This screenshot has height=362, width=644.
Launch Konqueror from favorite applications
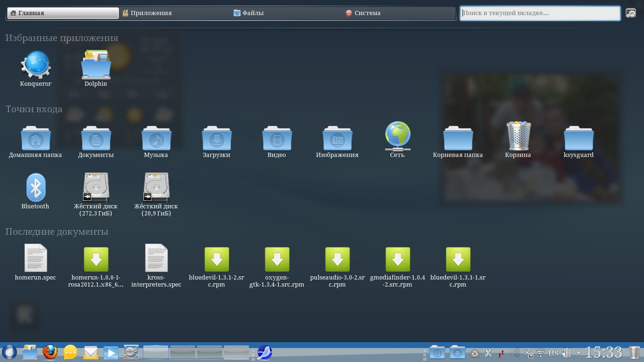coord(35,66)
